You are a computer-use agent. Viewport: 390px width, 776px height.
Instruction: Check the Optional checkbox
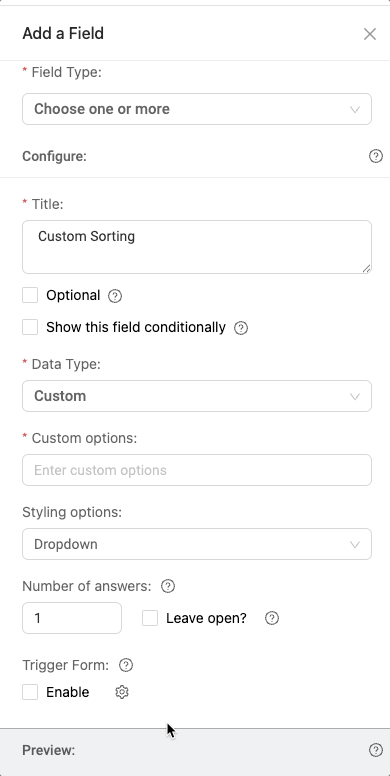click(x=30, y=295)
